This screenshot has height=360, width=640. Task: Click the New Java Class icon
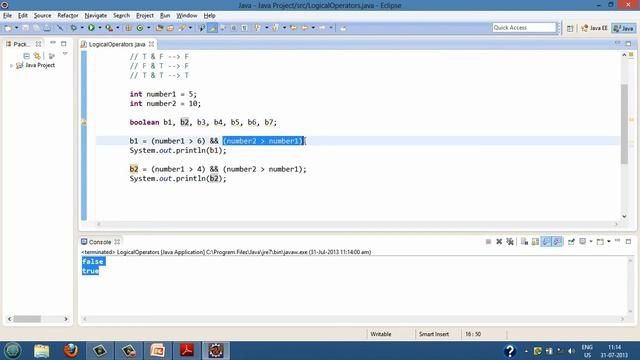click(x=140, y=28)
